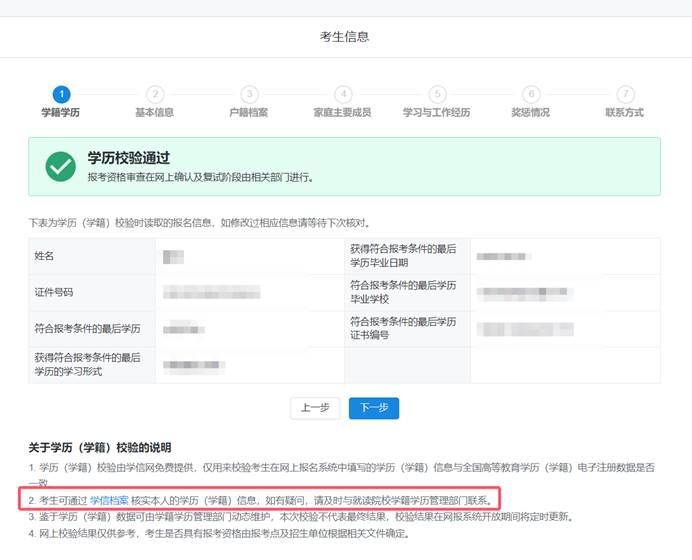Click the blue step 1 circle
The width and height of the screenshot is (692, 560).
pos(61,94)
